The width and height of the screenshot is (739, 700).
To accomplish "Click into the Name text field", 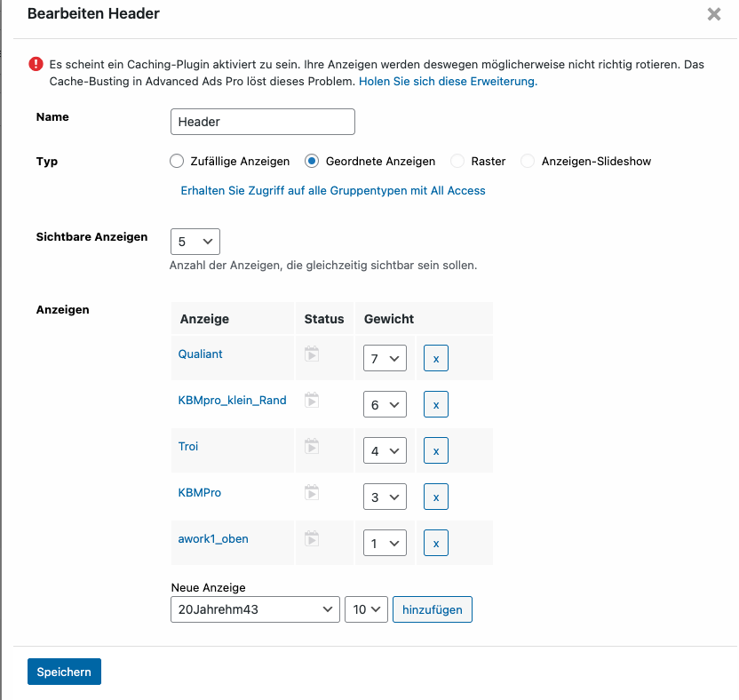I will (x=263, y=122).
